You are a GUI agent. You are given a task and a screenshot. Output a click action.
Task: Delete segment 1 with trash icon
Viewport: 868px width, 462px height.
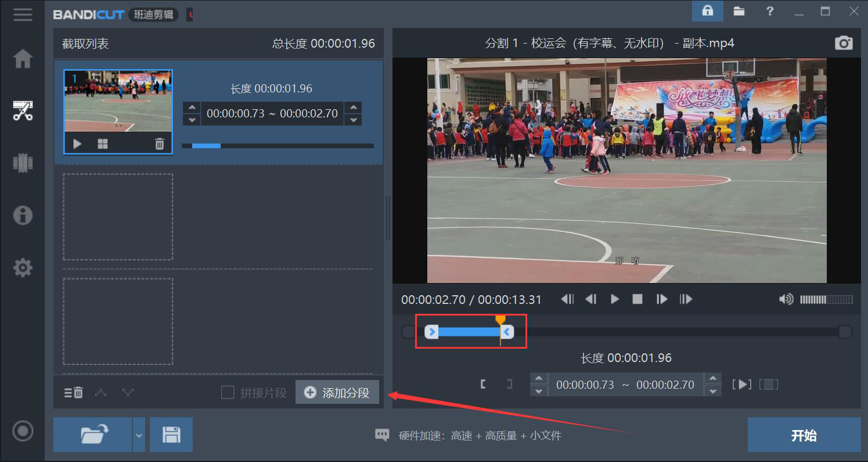[159, 144]
